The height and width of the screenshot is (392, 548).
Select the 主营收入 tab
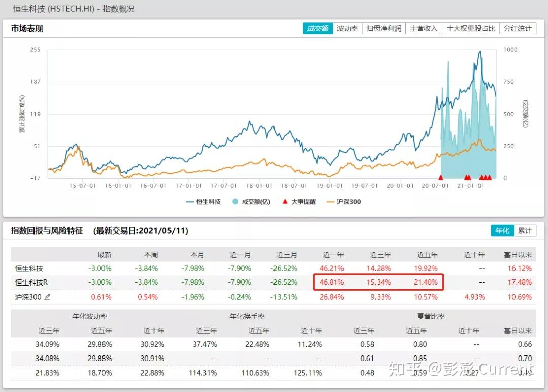point(424,28)
